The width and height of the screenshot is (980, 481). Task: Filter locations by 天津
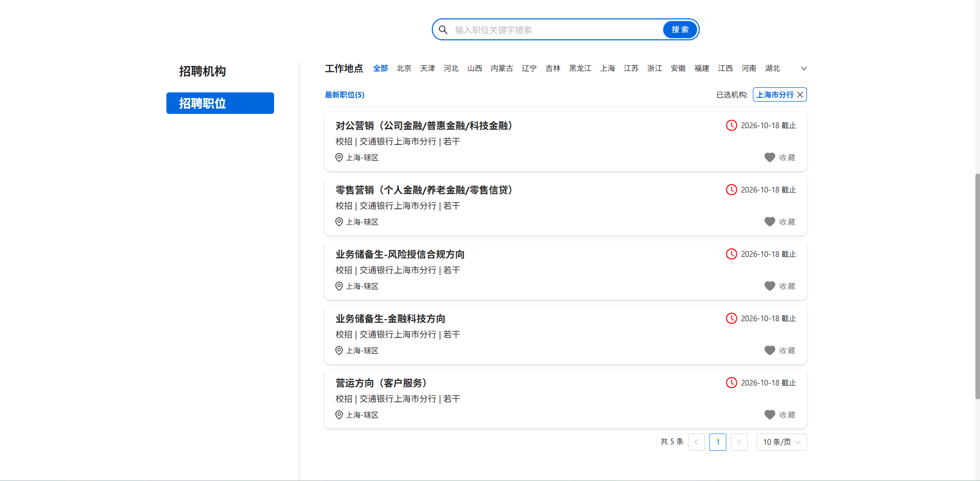pyautogui.click(x=427, y=68)
